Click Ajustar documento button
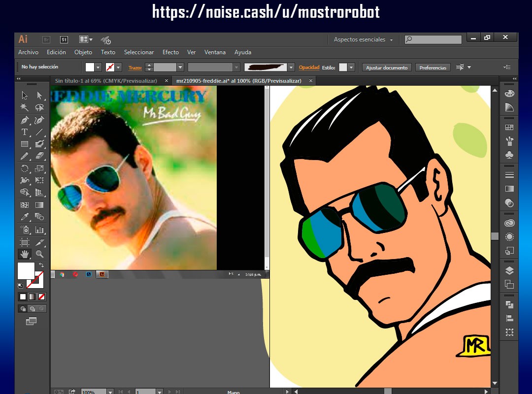This screenshot has width=532, height=394. (x=387, y=67)
